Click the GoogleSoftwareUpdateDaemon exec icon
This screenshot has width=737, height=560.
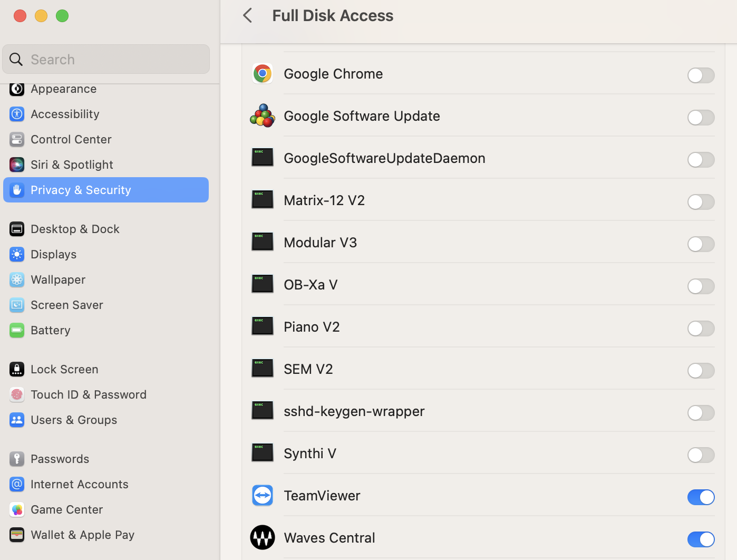pos(263,157)
